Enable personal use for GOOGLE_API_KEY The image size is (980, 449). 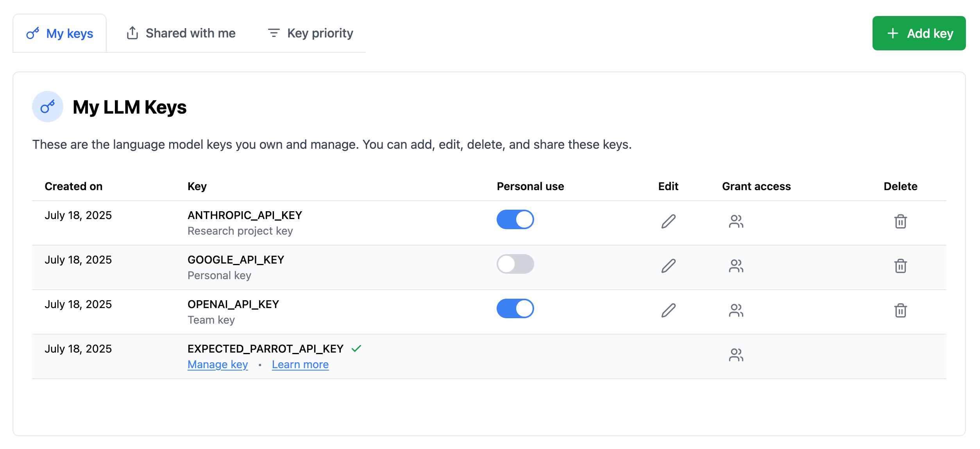[x=515, y=264]
